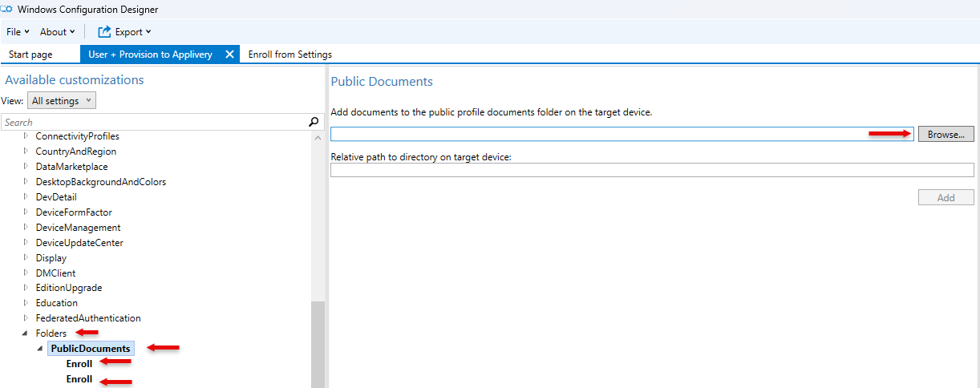
Task: Click the disabled Add button
Action: (946, 197)
